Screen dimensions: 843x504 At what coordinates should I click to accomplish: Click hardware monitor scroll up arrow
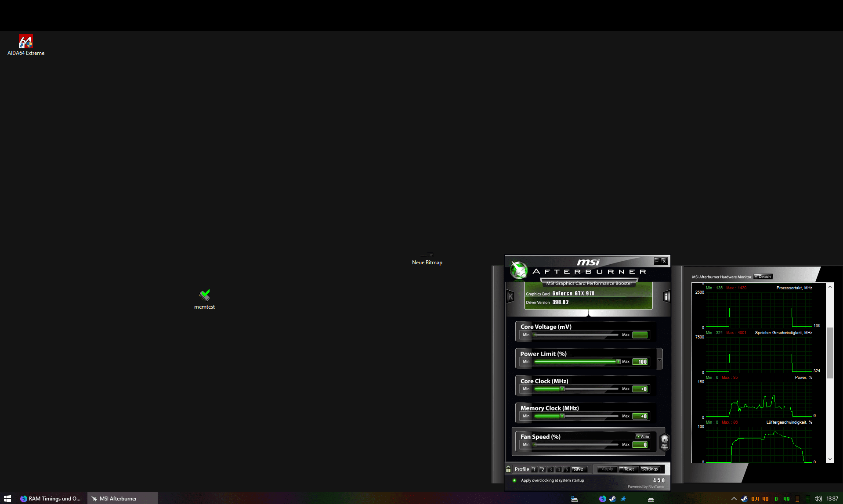tap(830, 287)
